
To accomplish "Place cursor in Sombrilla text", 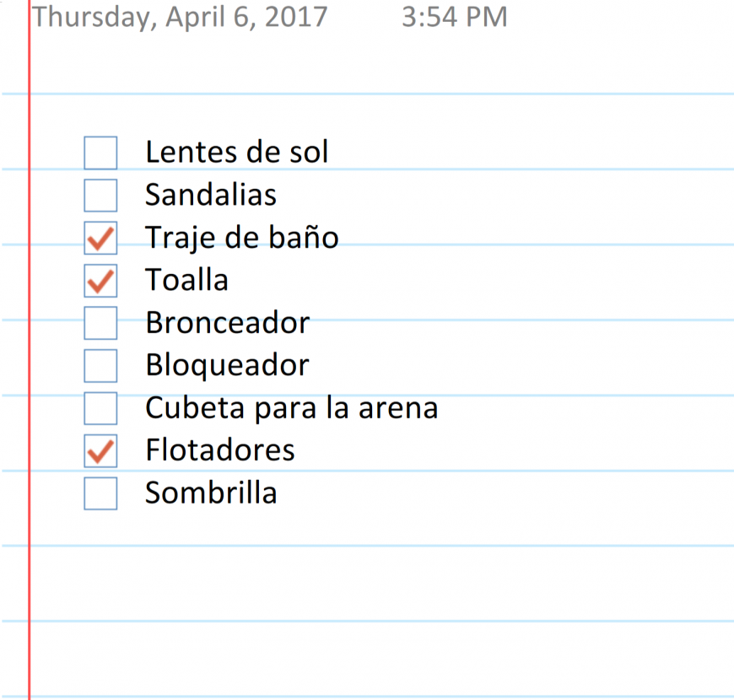I will coord(211,493).
